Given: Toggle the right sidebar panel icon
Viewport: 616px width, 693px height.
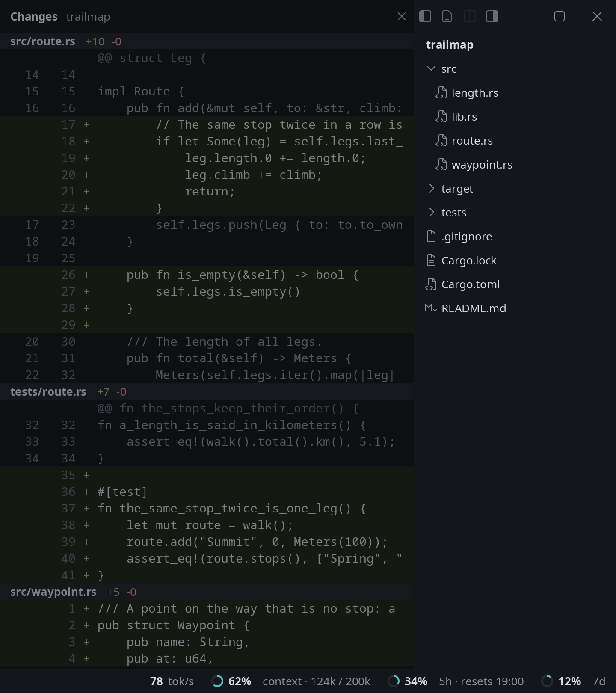Looking at the screenshot, I should [x=492, y=16].
